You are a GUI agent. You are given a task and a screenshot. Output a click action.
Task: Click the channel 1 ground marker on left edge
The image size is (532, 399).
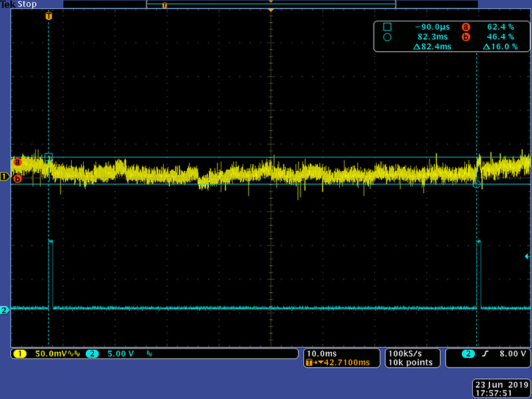click(x=4, y=176)
